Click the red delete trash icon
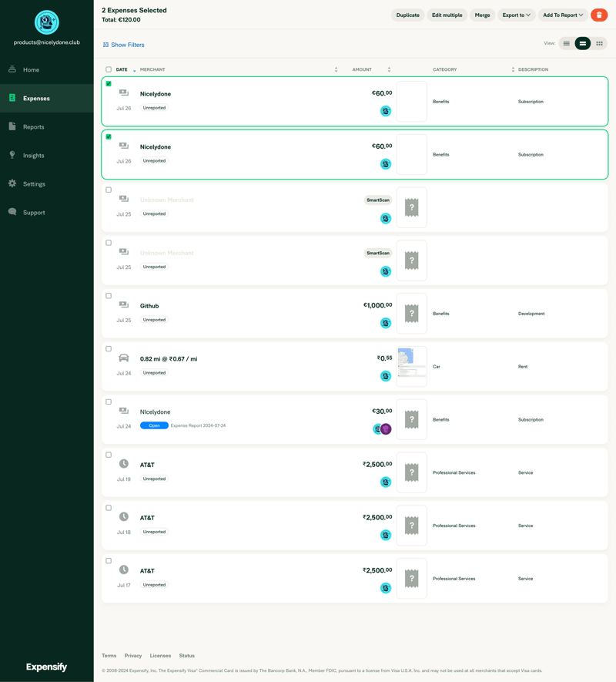Screen dimensions: 616x682 [x=599, y=15]
